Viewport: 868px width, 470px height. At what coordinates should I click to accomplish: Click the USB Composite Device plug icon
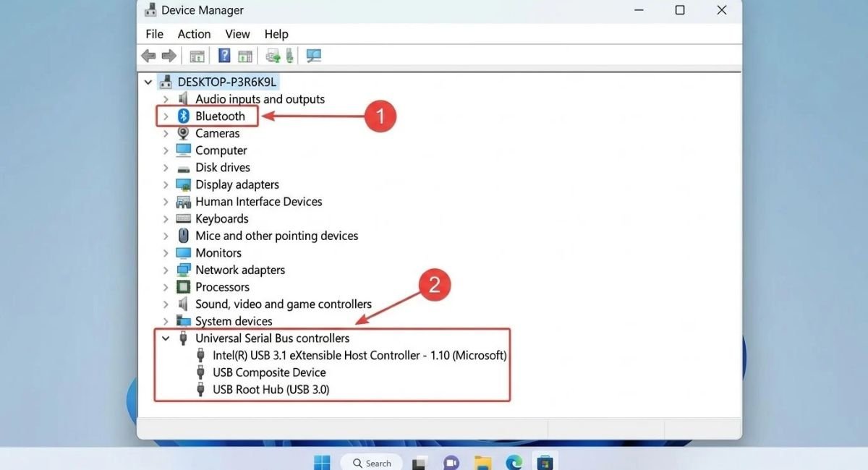(x=200, y=372)
